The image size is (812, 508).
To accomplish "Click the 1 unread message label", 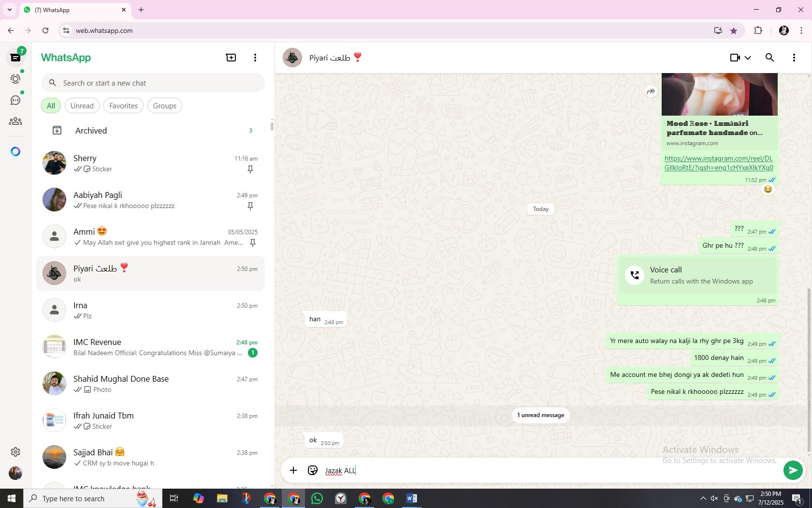I will [x=541, y=415].
